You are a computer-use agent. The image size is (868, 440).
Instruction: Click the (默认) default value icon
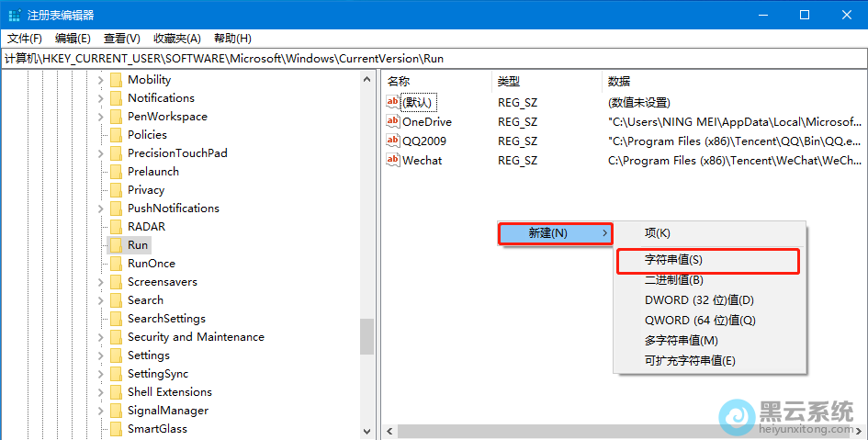point(393,102)
